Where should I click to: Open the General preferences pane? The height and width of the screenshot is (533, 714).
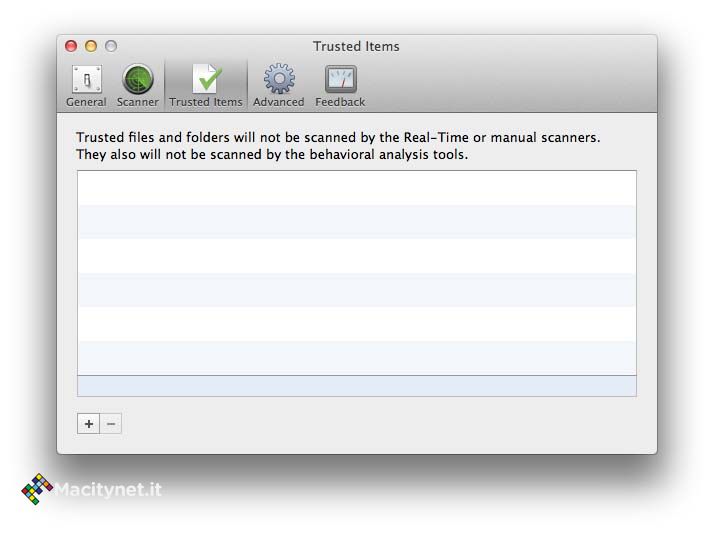(86, 86)
